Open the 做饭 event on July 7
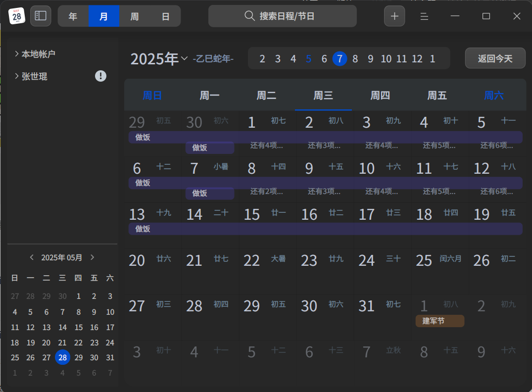532x392 pixels. [210, 194]
